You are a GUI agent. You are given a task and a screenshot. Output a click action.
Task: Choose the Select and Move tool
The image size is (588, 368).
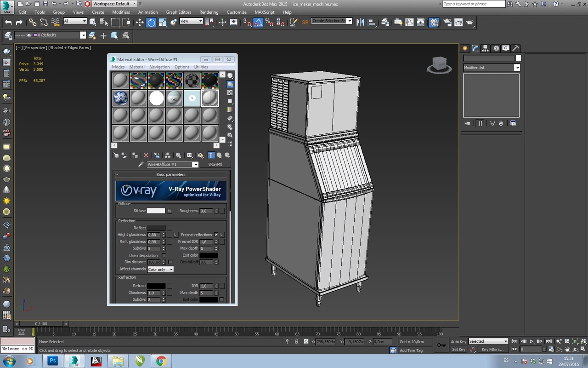140,22
